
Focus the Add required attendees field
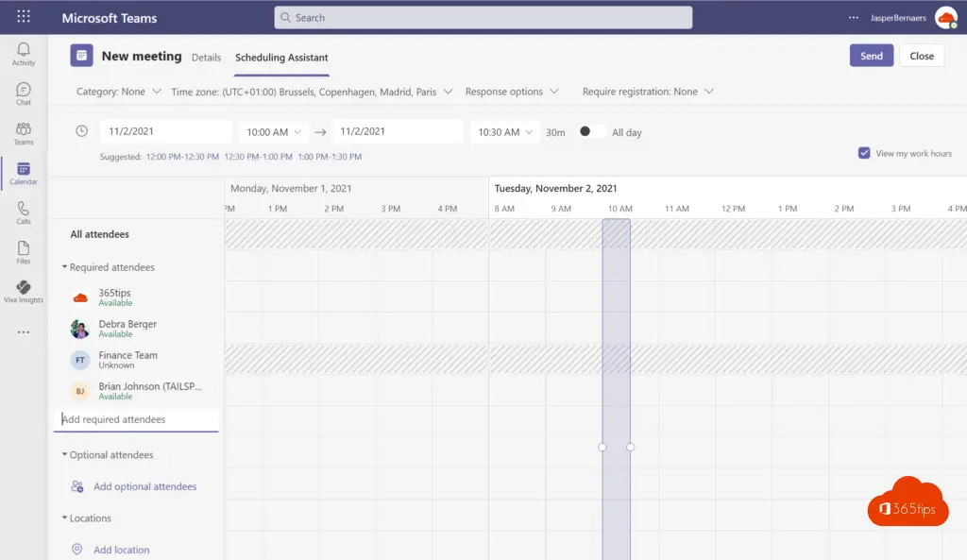point(136,419)
